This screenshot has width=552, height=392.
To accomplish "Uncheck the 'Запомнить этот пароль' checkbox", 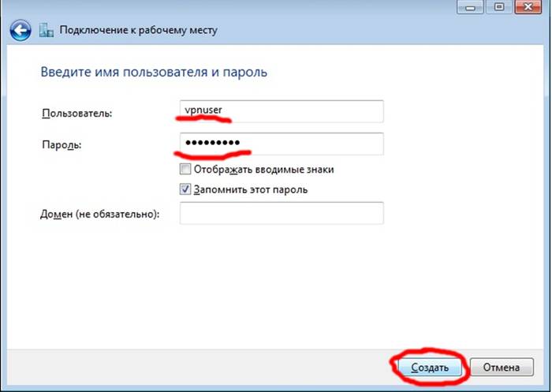I will [185, 189].
